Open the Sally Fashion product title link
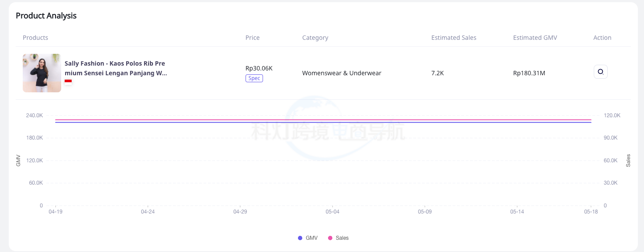This screenshot has height=252, width=644. click(x=115, y=68)
